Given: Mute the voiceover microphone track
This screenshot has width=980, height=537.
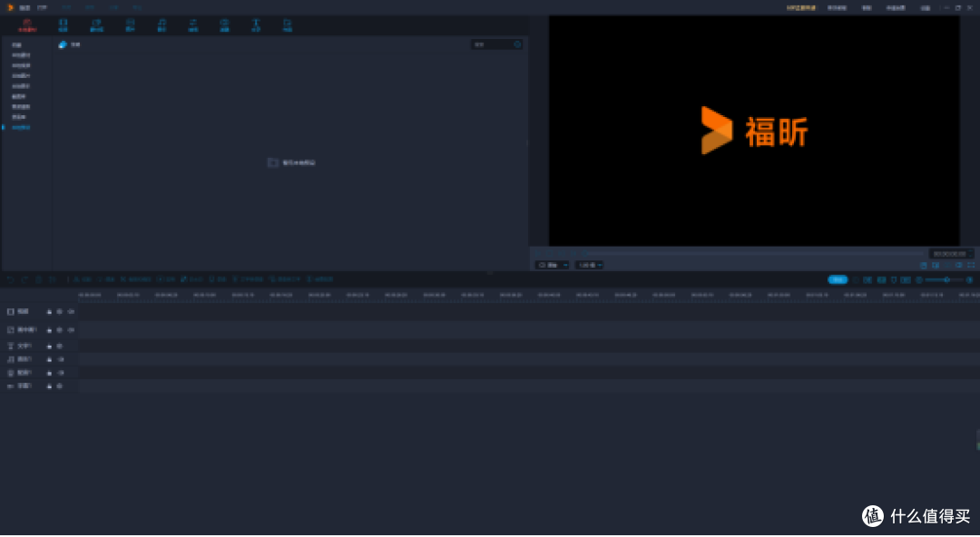Looking at the screenshot, I should (60, 373).
